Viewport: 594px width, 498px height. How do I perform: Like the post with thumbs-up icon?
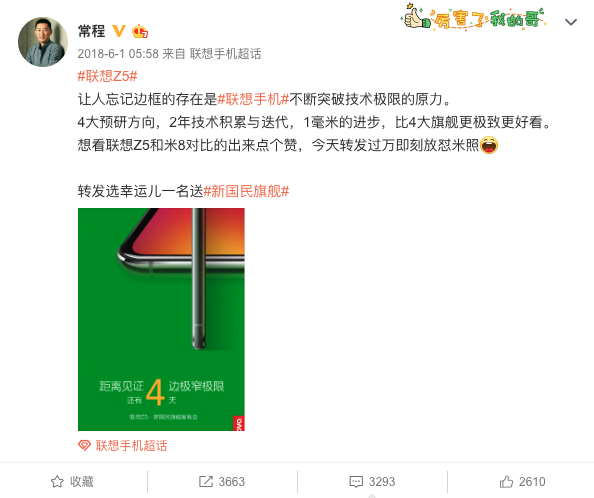(x=506, y=482)
